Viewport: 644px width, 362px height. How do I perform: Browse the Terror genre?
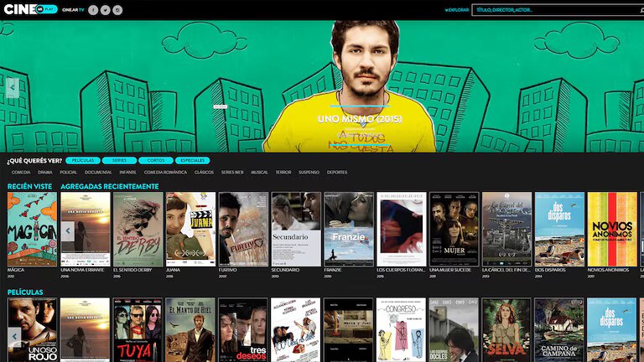[x=283, y=172]
